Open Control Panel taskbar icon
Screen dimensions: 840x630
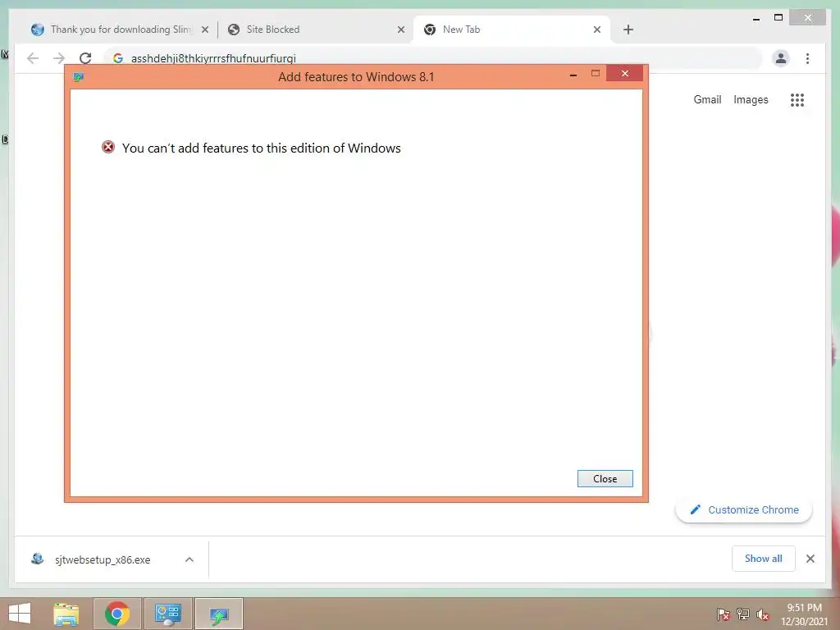168,614
